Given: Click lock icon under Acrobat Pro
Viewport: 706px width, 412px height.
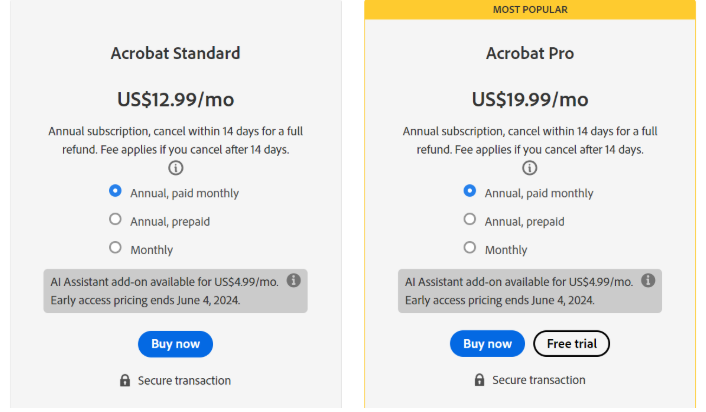Looking at the screenshot, I should tap(480, 380).
